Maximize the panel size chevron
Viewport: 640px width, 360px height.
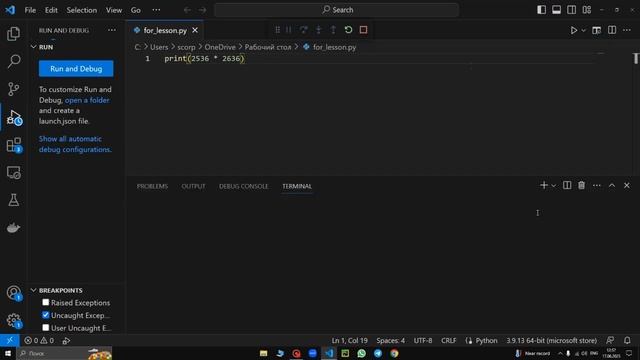click(612, 185)
